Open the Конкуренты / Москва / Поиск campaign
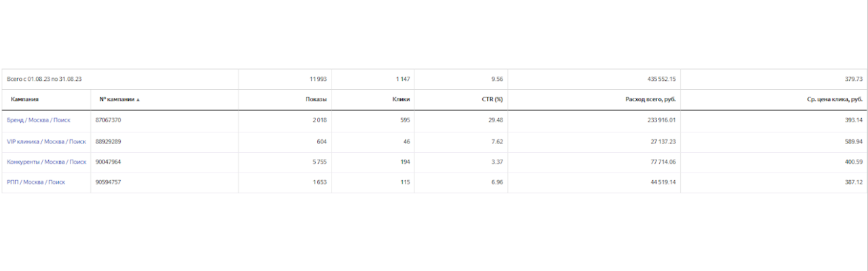868x271 pixels. [46, 162]
